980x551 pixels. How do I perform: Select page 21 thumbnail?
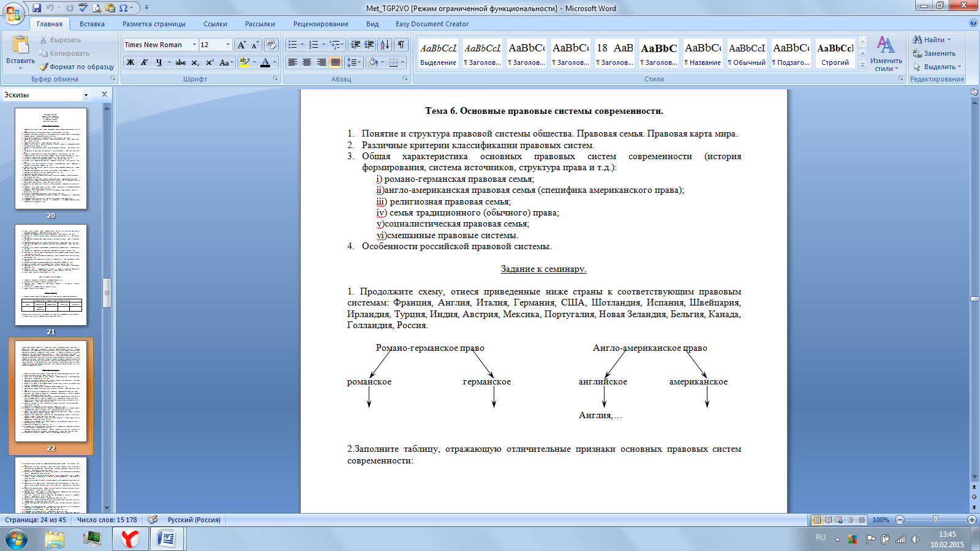(x=51, y=275)
